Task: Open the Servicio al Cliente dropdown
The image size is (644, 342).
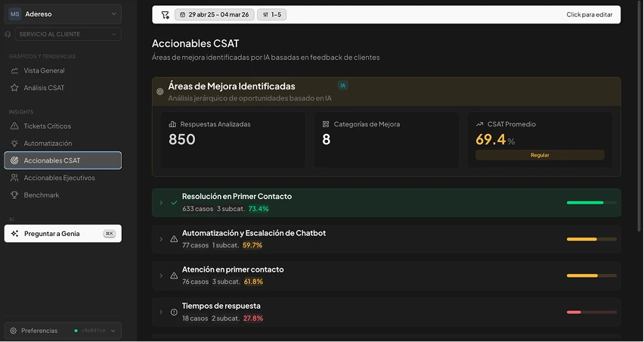Action: tap(68, 34)
